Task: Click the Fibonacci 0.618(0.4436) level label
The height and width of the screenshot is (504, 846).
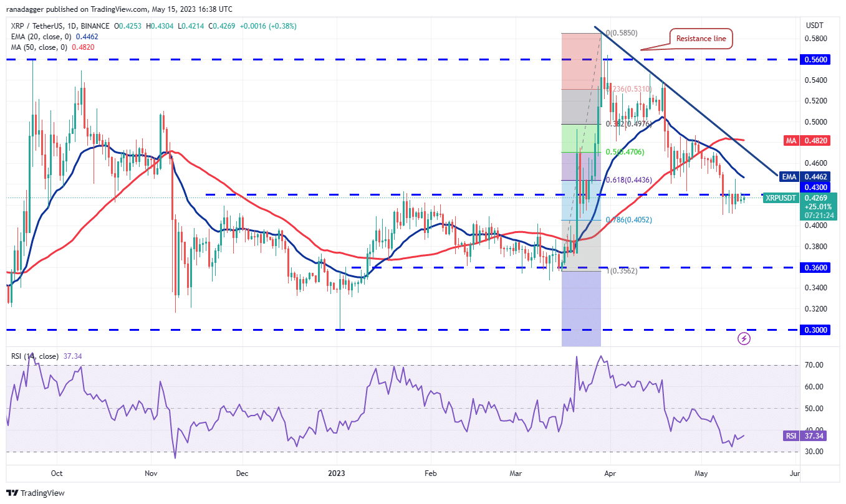Action: pyautogui.click(x=628, y=180)
